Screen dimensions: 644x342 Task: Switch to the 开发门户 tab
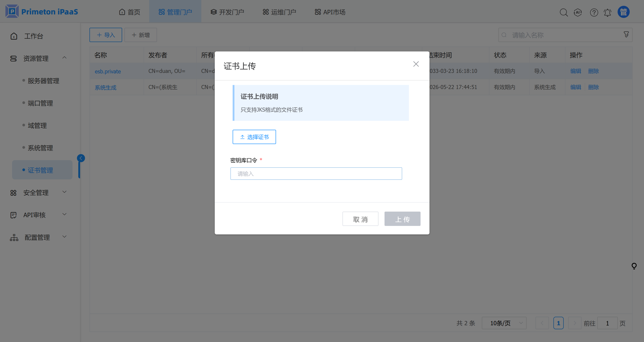pyautogui.click(x=227, y=12)
